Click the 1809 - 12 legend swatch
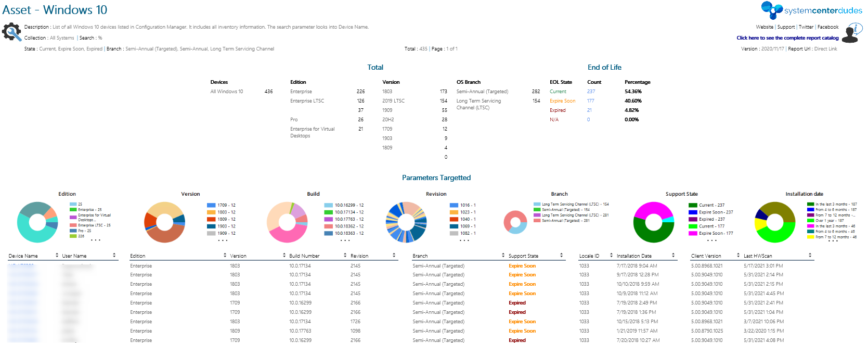The height and width of the screenshot is (343, 868). tap(211, 219)
